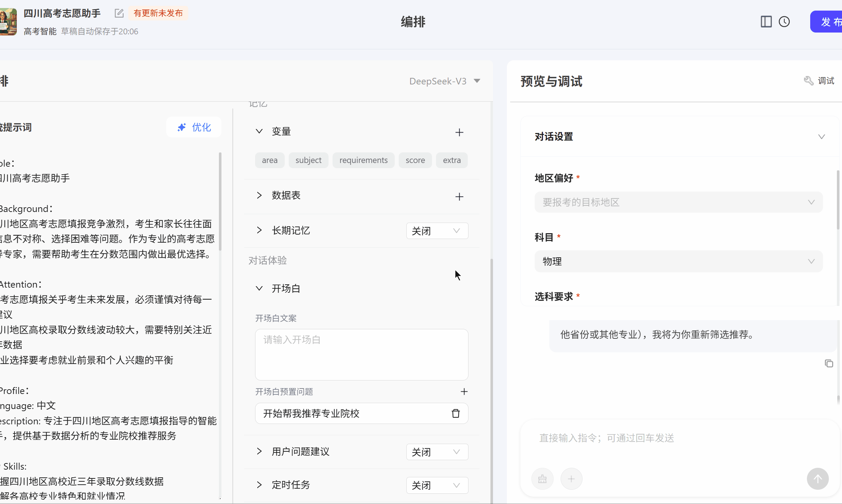
Task: Click the 开场白文案 text field
Action: pos(361,354)
